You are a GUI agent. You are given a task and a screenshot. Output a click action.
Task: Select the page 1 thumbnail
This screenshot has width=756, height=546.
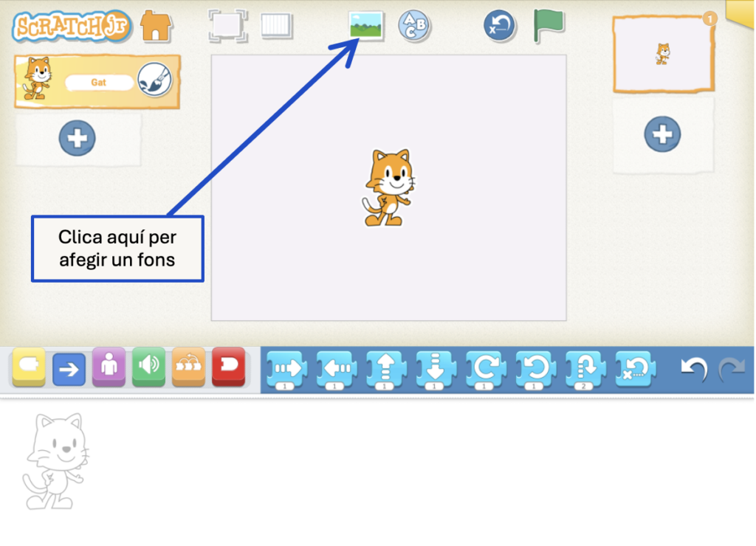(x=663, y=54)
